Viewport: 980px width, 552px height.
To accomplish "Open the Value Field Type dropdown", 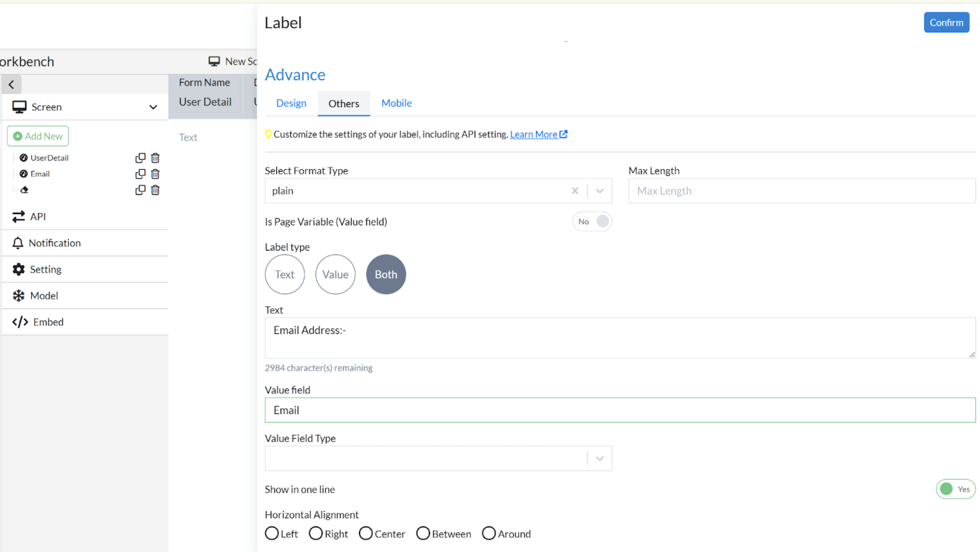I will coord(599,458).
